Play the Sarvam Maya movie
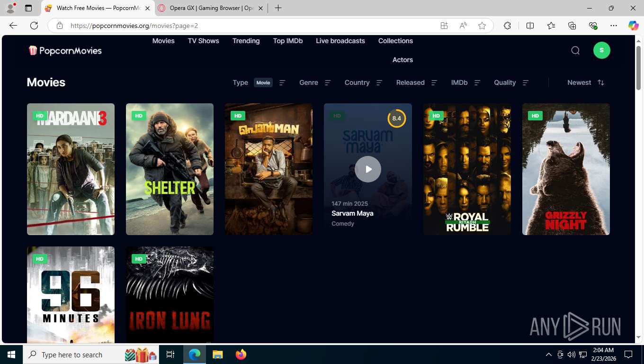The height and width of the screenshot is (364, 644). (x=368, y=169)
